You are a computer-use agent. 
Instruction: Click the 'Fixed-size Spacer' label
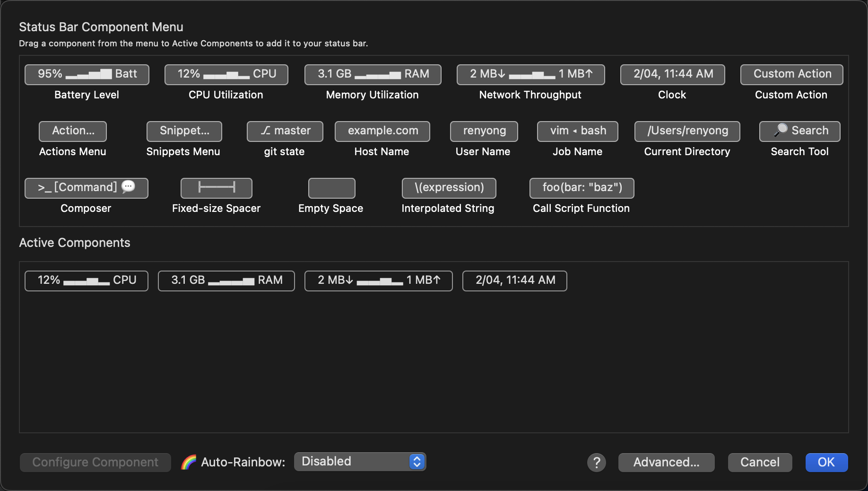[217, 208]
